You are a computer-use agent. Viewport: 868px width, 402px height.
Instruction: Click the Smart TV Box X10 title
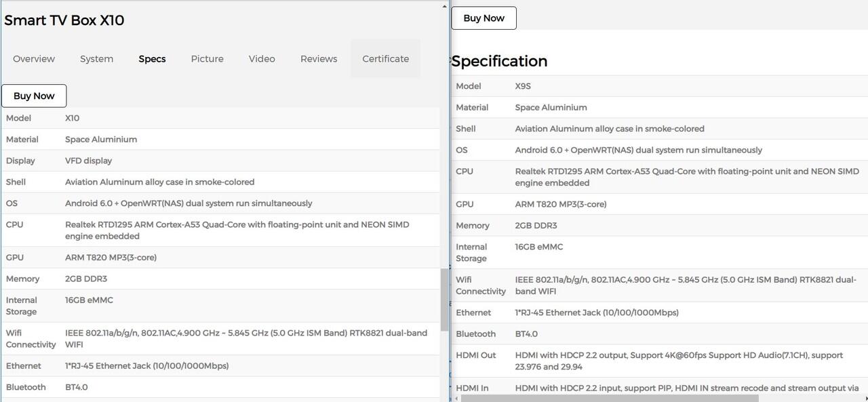point(64,20)
